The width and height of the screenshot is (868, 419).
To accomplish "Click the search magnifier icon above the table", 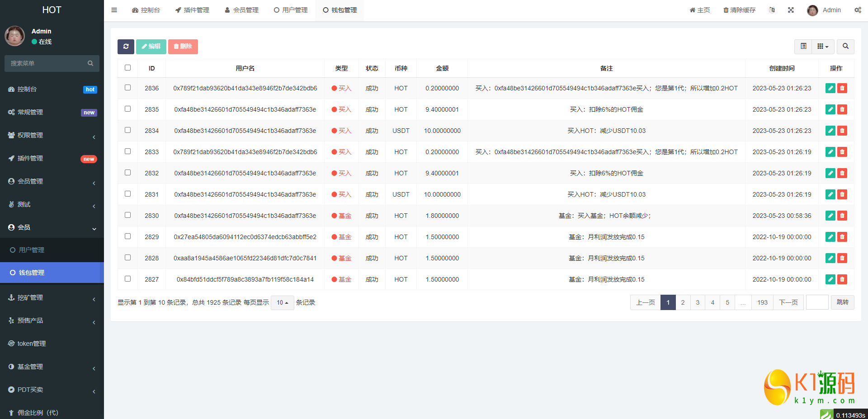I will point(845,47).
